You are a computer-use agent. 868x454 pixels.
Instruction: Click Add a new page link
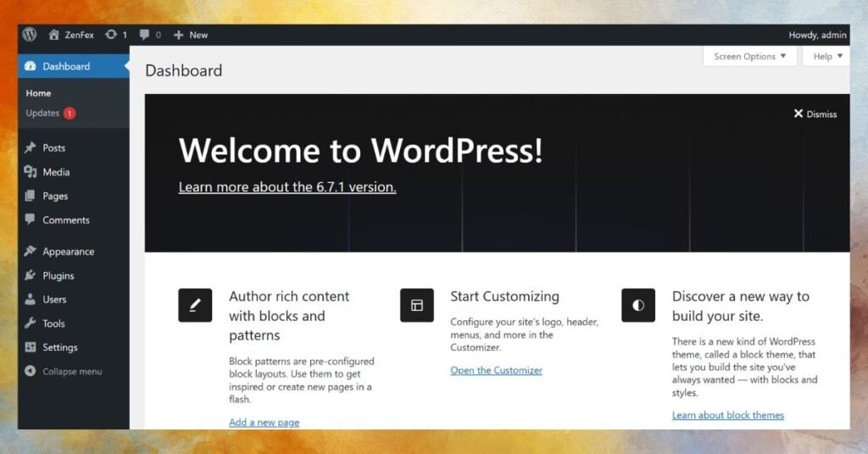[x=264, y=423]
